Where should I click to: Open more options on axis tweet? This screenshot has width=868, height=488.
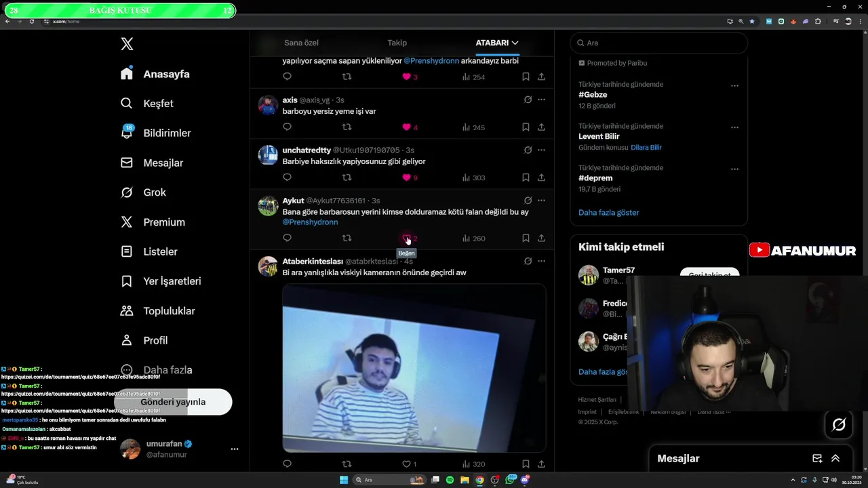(x=541, y=100)
